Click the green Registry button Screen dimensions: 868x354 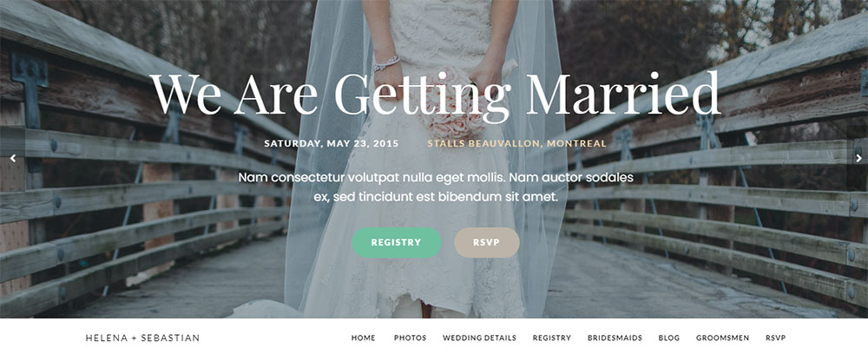(x=397, y=242)
